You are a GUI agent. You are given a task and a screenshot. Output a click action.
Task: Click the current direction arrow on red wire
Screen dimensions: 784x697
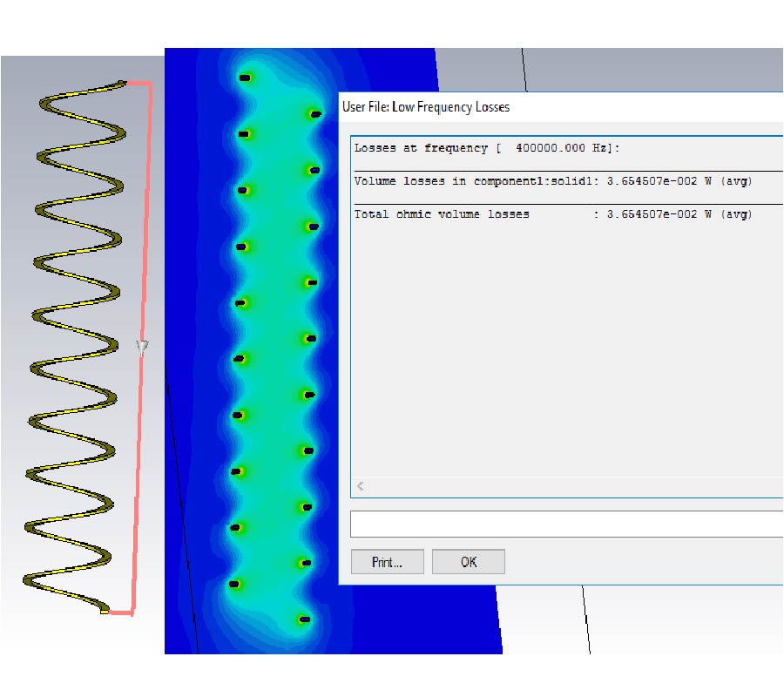[142, 348]
